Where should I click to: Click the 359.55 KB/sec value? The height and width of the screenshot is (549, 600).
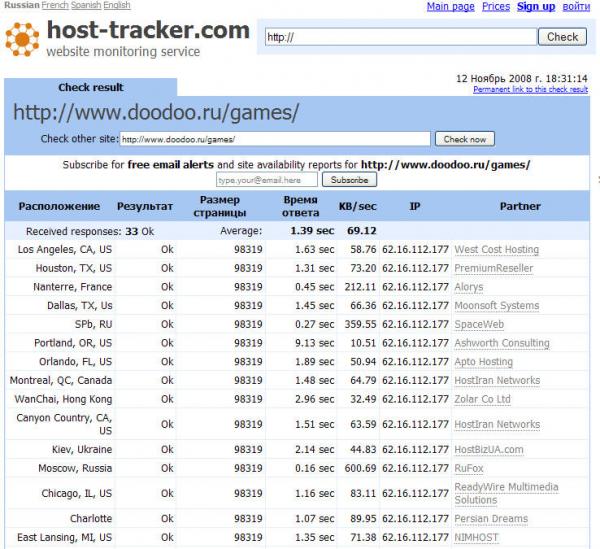tap(360, 324)
